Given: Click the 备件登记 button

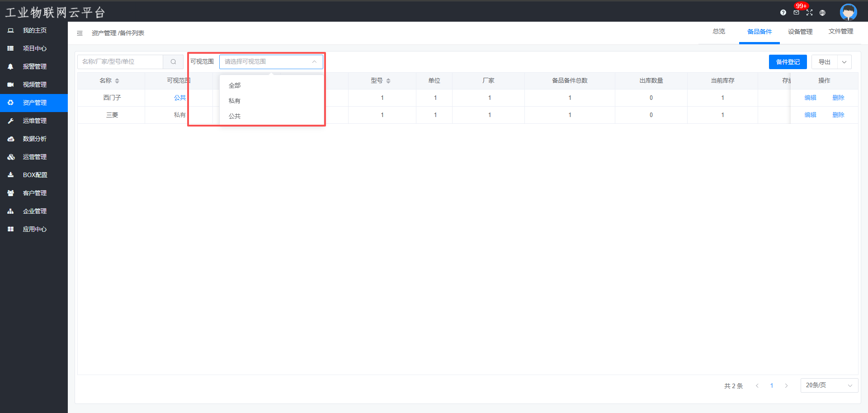Looking at the screenshot, I should point(788,62).
